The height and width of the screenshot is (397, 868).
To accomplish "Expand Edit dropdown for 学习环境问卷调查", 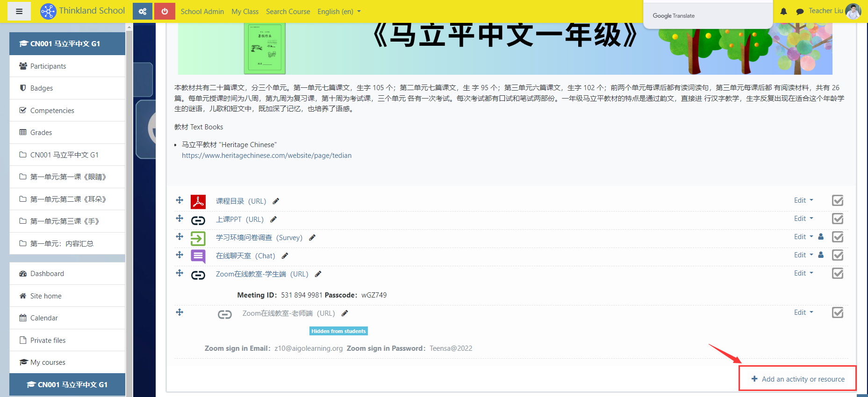I will click(803, 237).
